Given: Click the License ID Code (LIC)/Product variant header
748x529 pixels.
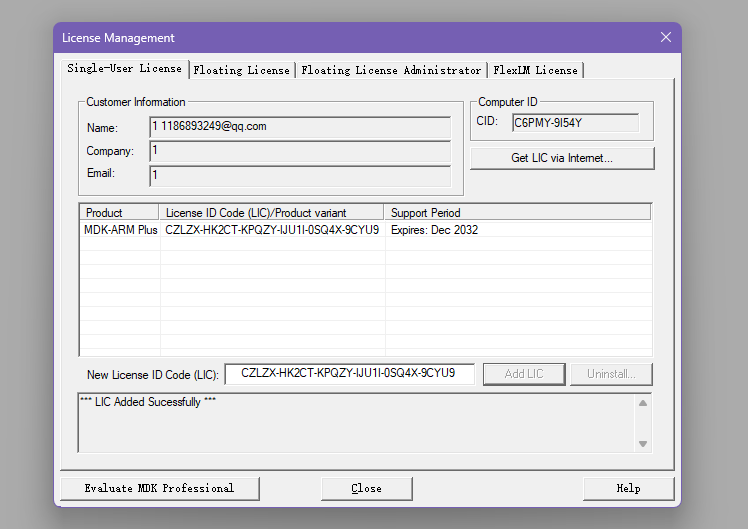Looking at the screenshot, I should (271, 212).
